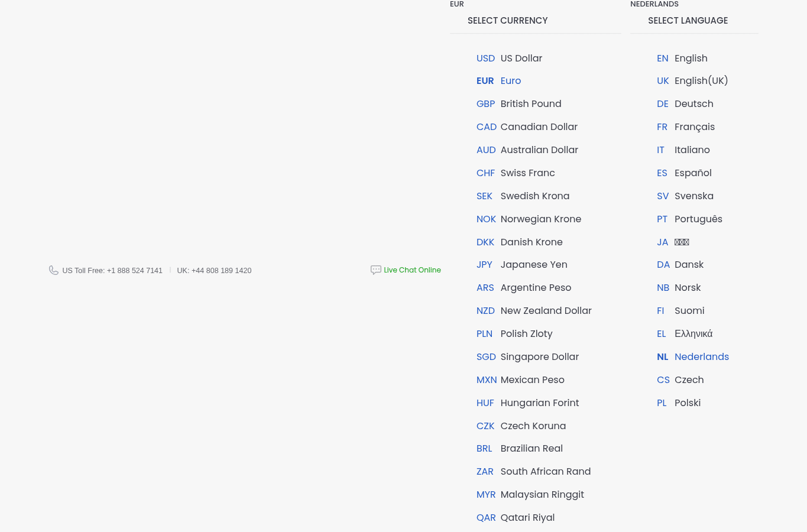Screen dimensions: 807x532
Task: Pick Danish Krone currency
Action: [x=520, y=242]
